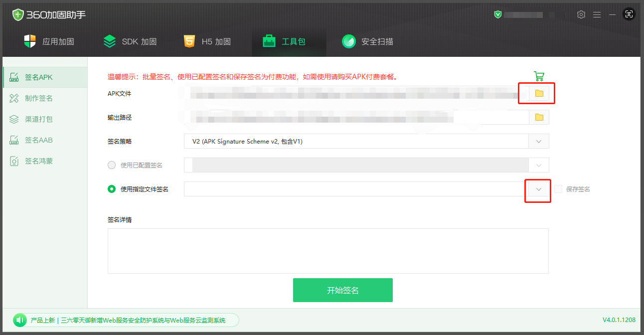This screenshot has width=644, height=335.
Task: Click the 开始签名 button
Action: click(x=343, y=290)
